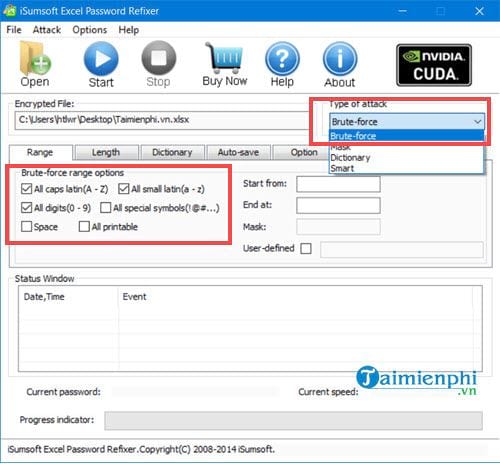Viewport: 500px width, 464px height.
Task: Uncheck All digits(0 - 9)
Action: click(x=26, y=208)
